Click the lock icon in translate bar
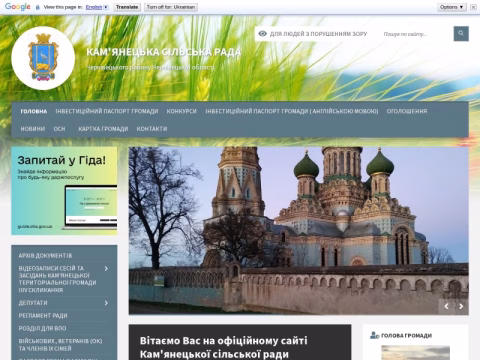The width and height of the screenshot is (480, 360). pos(38,7)
